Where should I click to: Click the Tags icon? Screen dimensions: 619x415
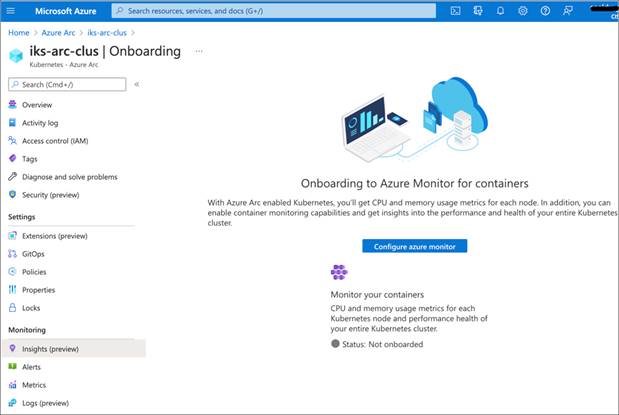(x=13, y=159)
